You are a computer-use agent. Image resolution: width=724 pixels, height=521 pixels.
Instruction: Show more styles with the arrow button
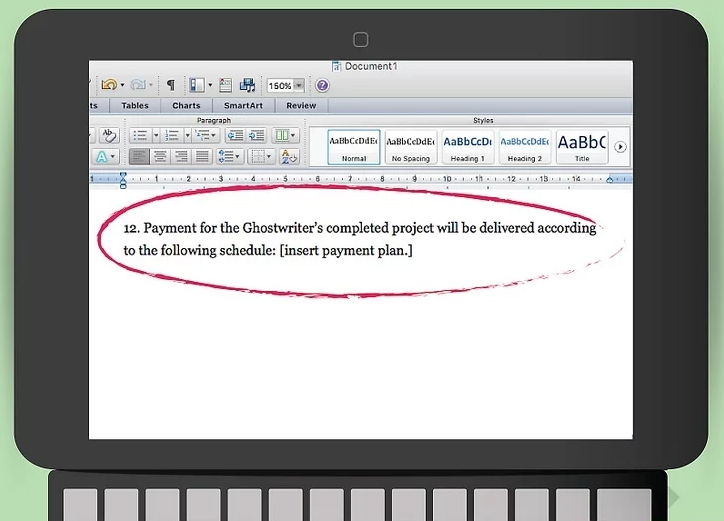point(621,147)
